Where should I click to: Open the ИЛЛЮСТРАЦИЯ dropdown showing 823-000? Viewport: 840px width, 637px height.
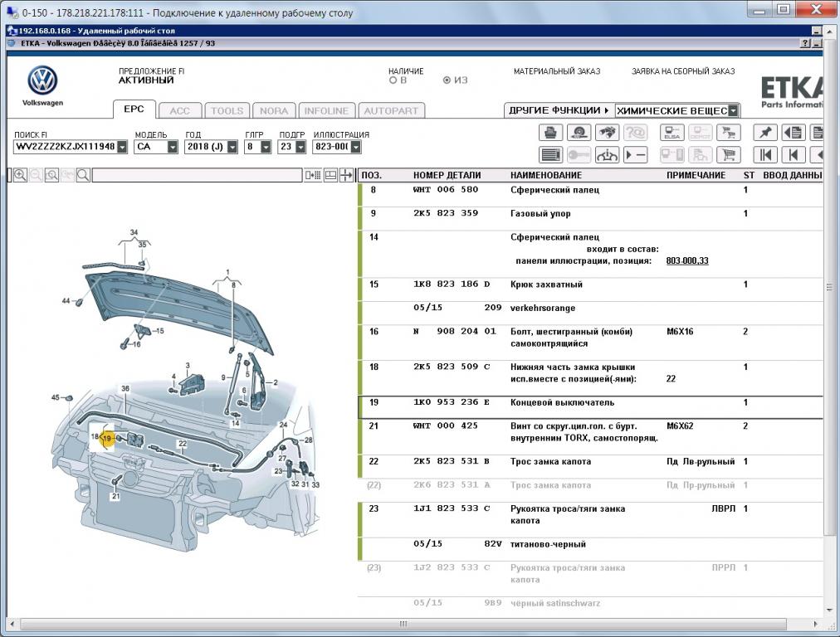pyautogui.click(x=356, y=147)
